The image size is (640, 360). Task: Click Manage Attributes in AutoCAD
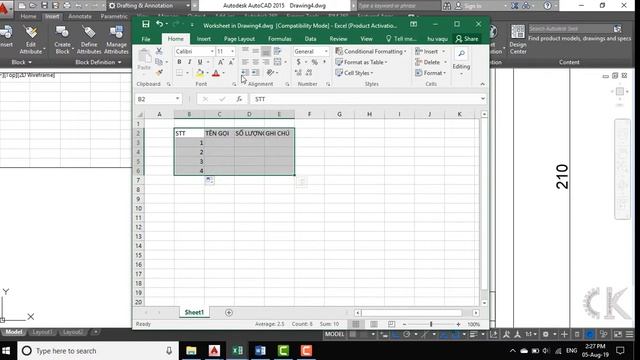[x=116, y=40]
